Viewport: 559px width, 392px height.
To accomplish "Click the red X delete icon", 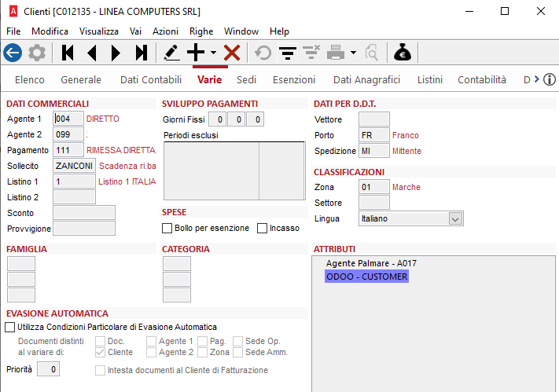I will click(232, 53).
